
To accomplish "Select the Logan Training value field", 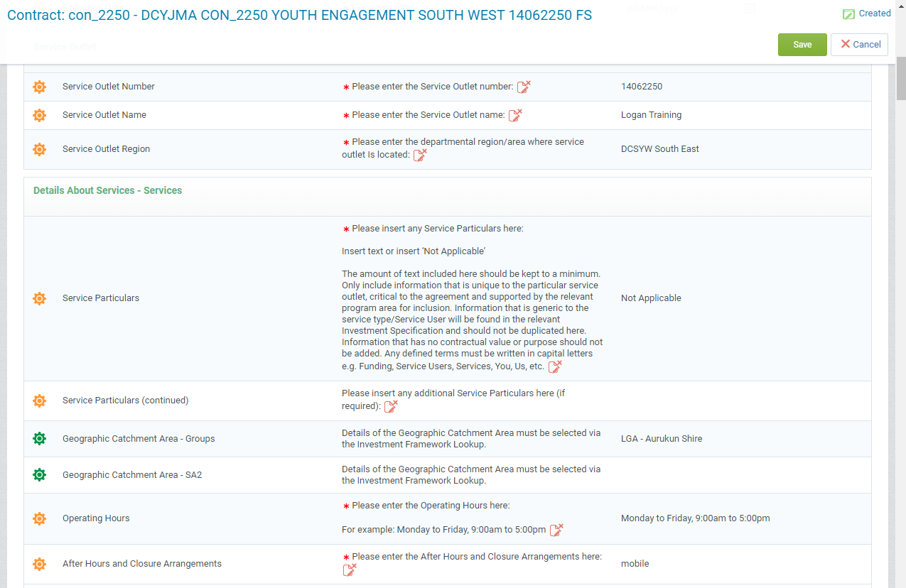I will coord(651,115).
